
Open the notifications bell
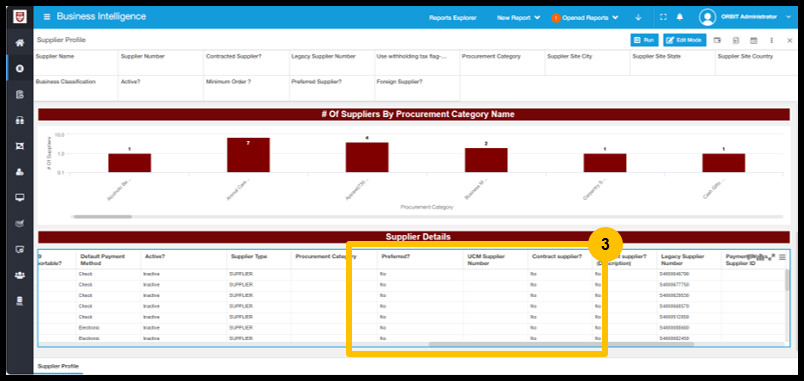point(680,17)
